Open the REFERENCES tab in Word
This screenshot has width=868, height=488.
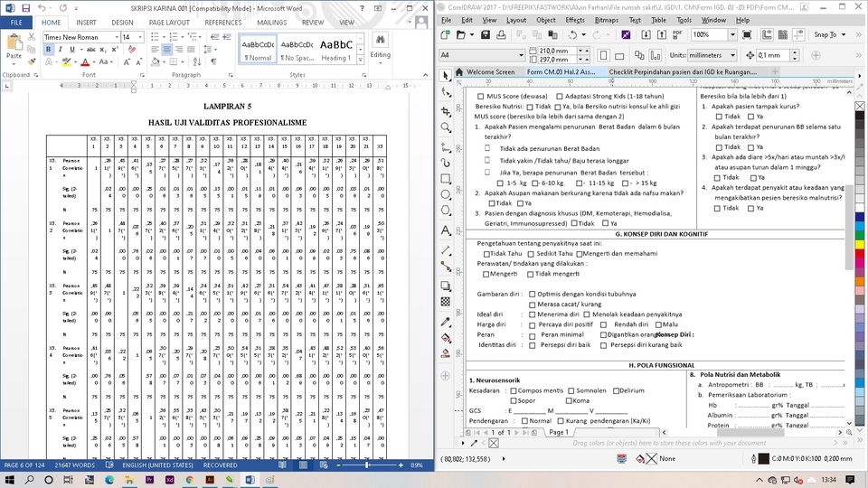[223, 23]
